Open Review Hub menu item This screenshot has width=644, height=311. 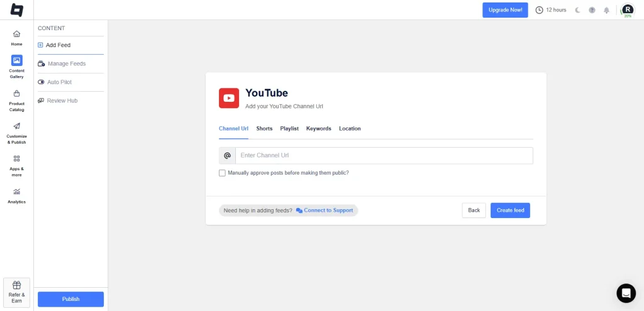pyautogui.click(x=70, y=101)
